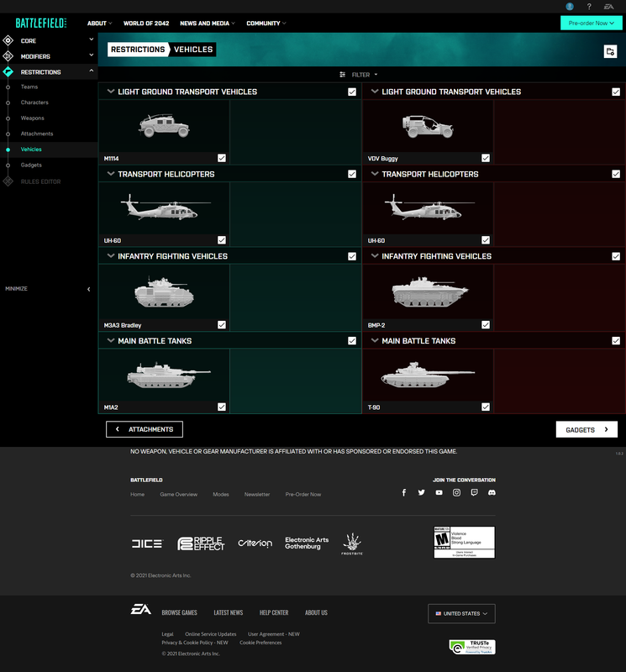Expand the Core sidebar section chevron
The height and width of the screenshot is (672, 626).
coord(91,39)
